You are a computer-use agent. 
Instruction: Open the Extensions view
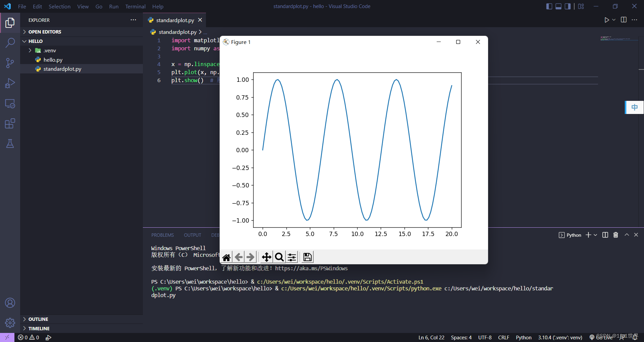pyautogui.click(x=10, y=123)
